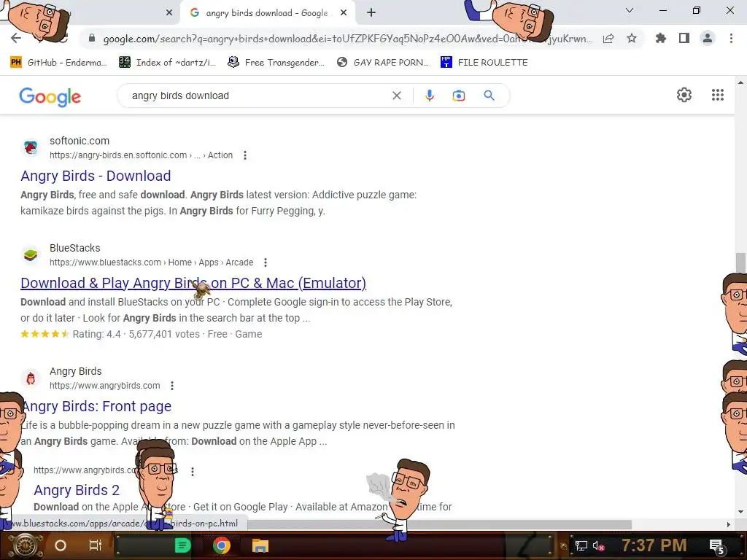The width and height of the screenshot is (747, 560).
Task: Click the softonic site favicon
Action: coord(31,147)
